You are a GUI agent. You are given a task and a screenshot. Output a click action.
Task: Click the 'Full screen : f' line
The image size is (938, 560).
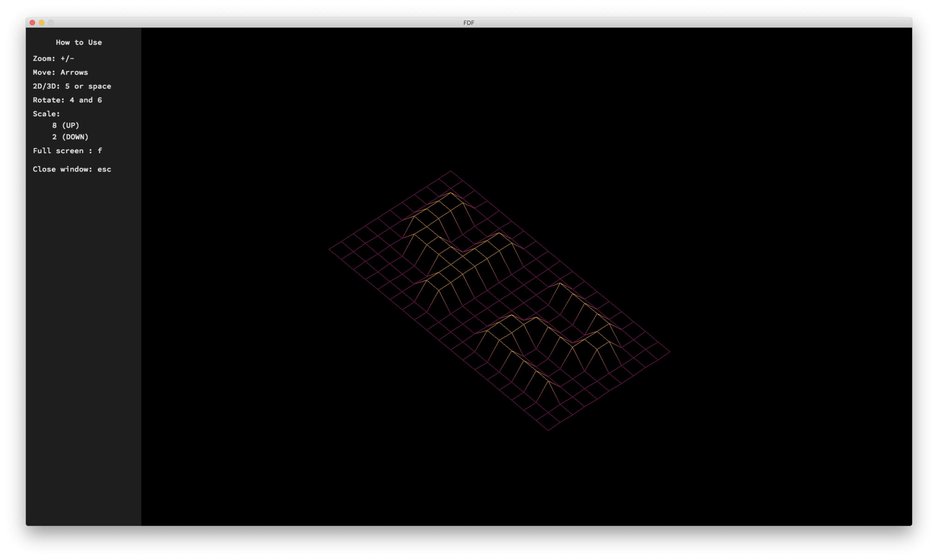[67, 151]
